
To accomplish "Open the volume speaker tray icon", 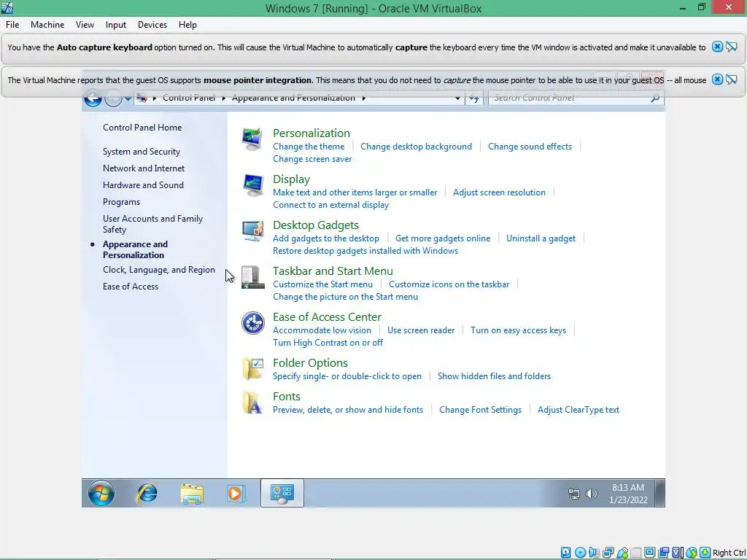I will [591, 494].
